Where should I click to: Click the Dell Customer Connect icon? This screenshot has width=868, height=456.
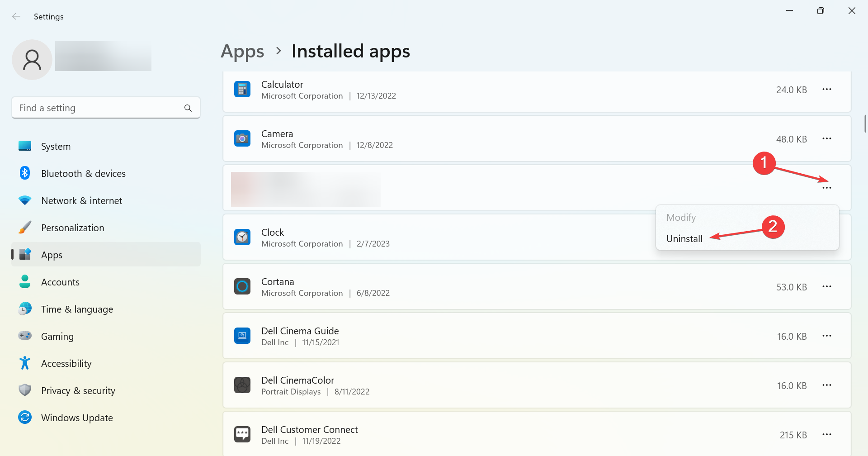[242, 434]
